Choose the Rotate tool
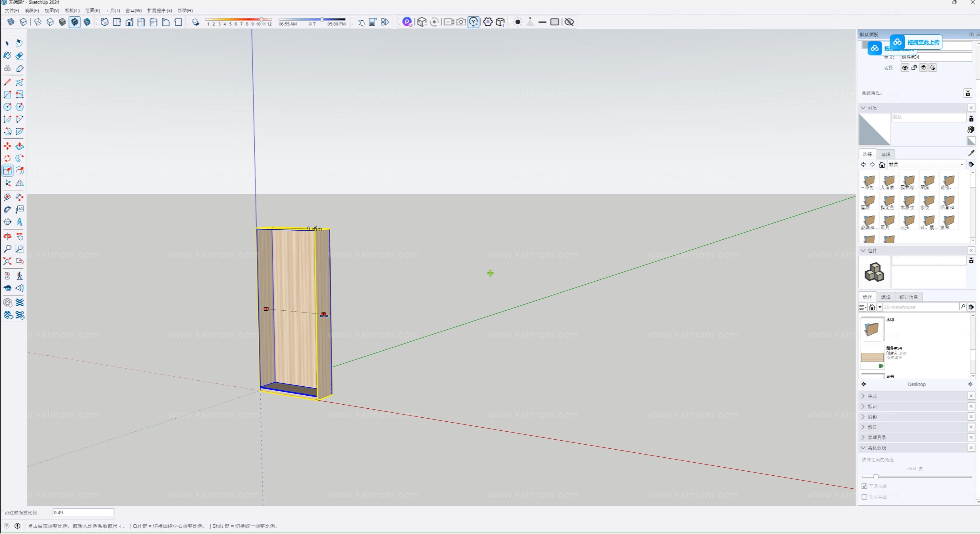This screenshot has width=980, height=534. [x=7, y=158]
